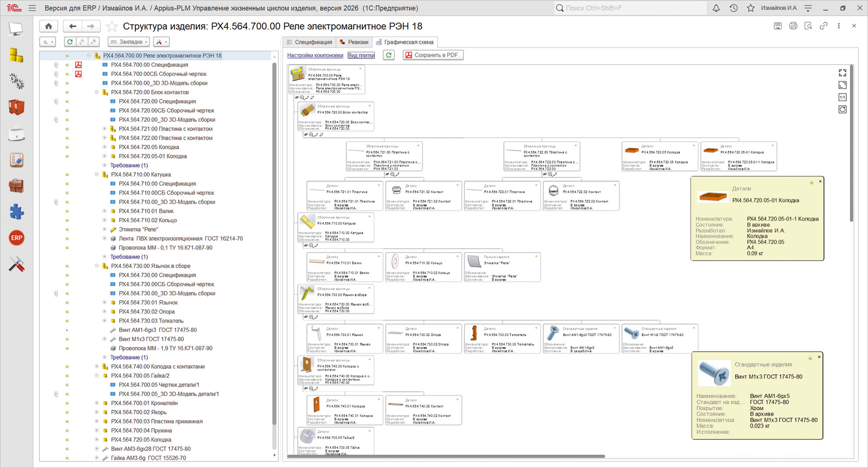Open the history clock icon
Viewport: 868px width, 468px height.
733,8
